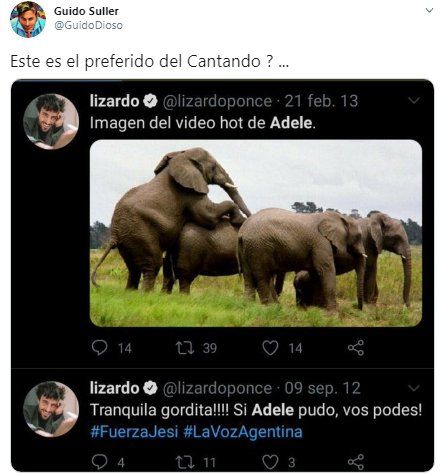Image resolution: width=444 pixels, height=475 pixels.
Task: Retweet the tweet with 39 retweets
Action: point(185,348)
